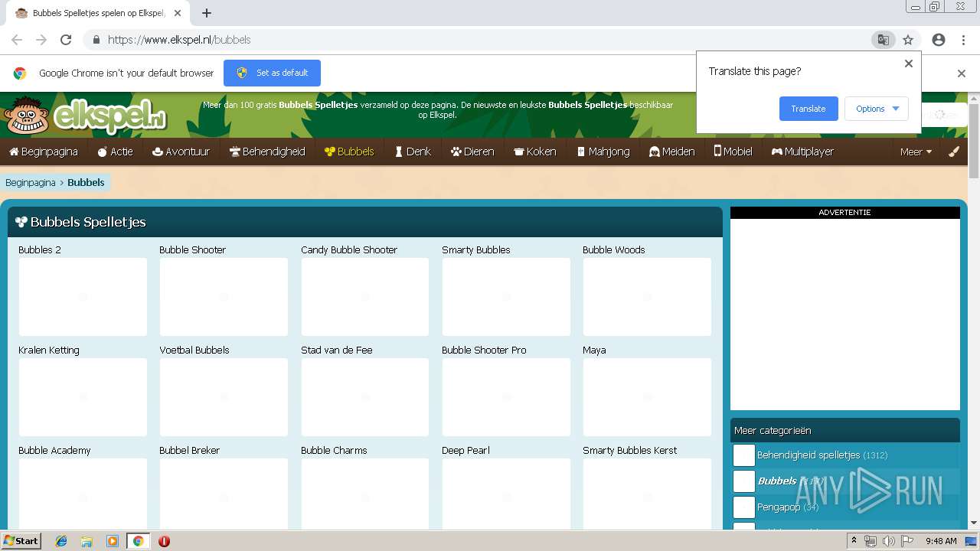Open the Bubble Shooter game thumbnail

[224, 297]
